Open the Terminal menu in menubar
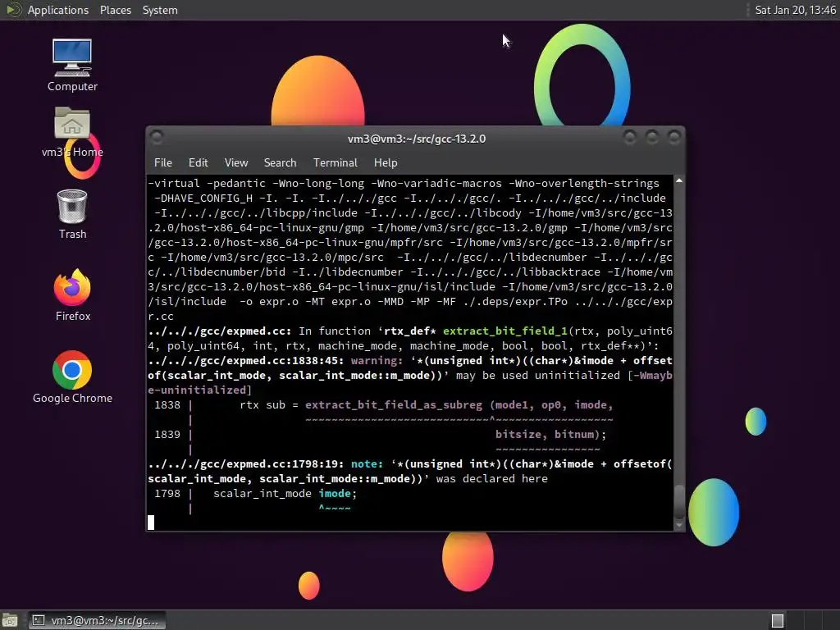840x630 pixels. click(335, 162)
